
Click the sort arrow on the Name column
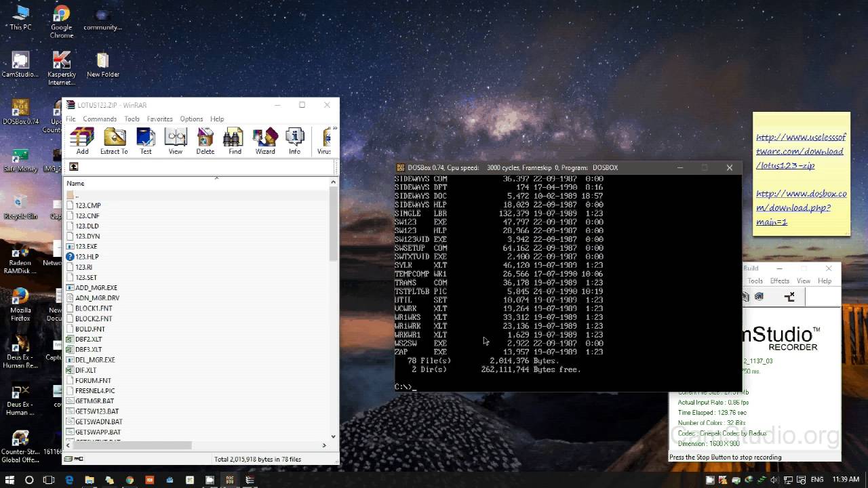pos(216,178)
